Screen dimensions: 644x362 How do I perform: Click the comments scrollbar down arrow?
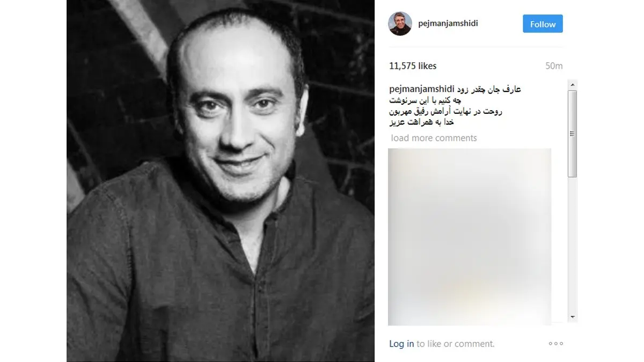[x=573, y=317]
